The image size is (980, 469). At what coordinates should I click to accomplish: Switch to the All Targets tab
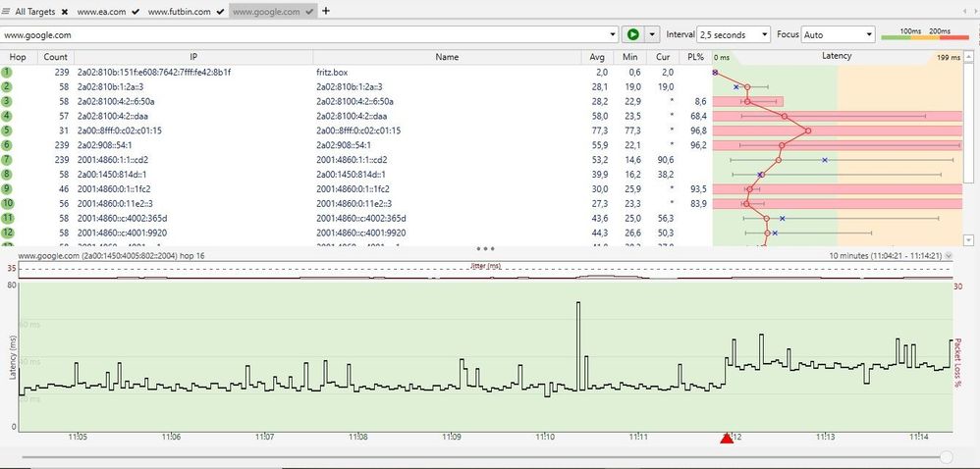click(x=34, y=11)
